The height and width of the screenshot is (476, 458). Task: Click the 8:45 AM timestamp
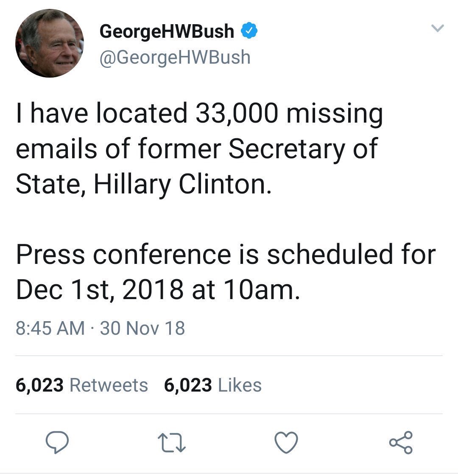tap(50, 328)
